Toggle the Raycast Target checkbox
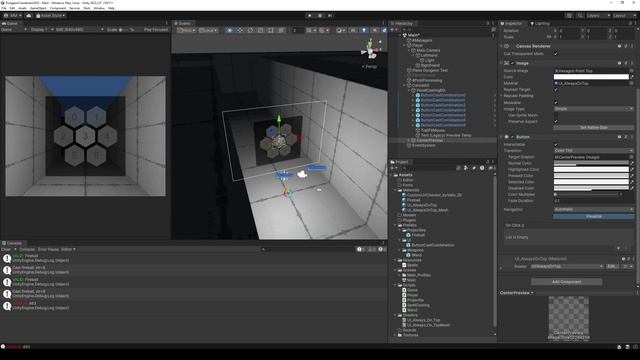The width and height of the screenshot is (640, 360). [x=556, y=89]
